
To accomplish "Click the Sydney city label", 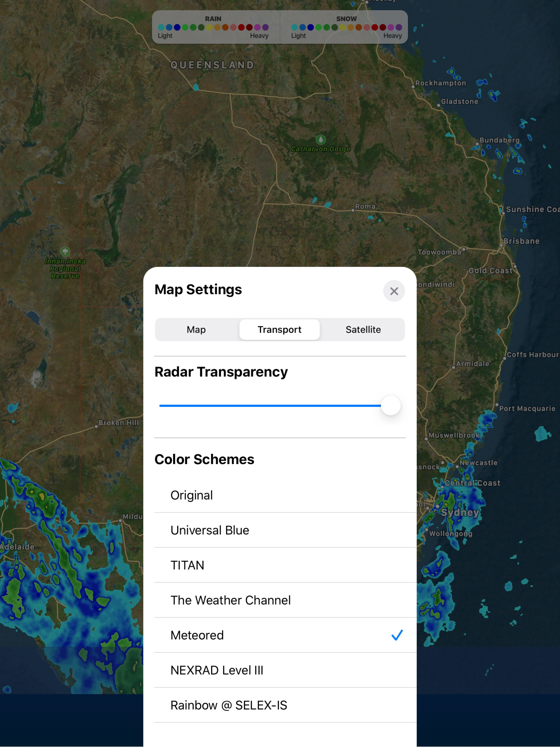I will (x=460, y=512).
